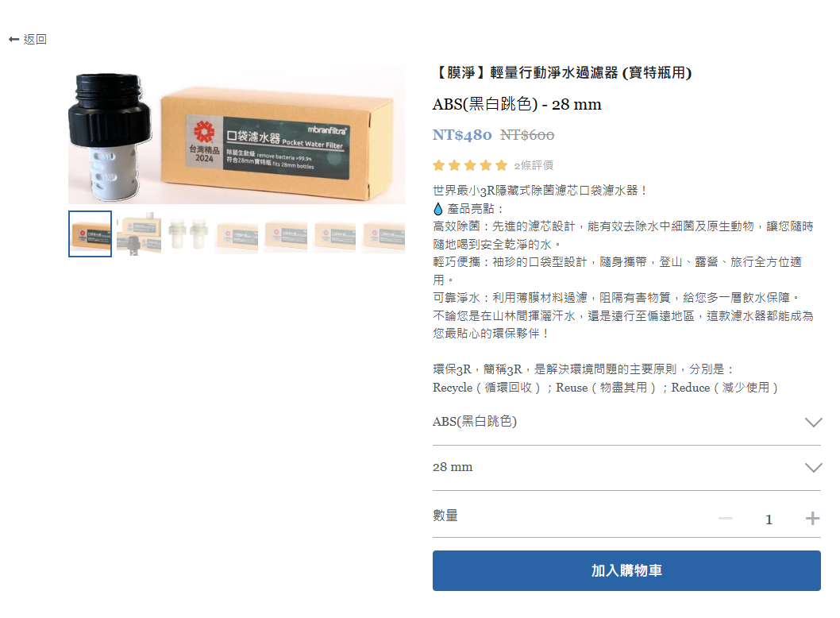This screenshot has width=840, height=618.
Task: Decrease quantity with the minus icon
Action: 726,518
